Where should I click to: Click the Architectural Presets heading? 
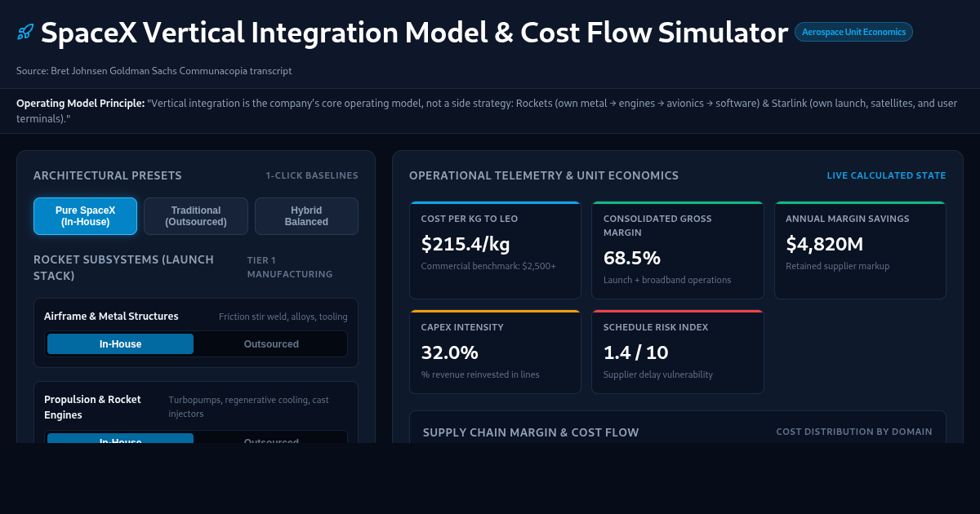point(108,175)
